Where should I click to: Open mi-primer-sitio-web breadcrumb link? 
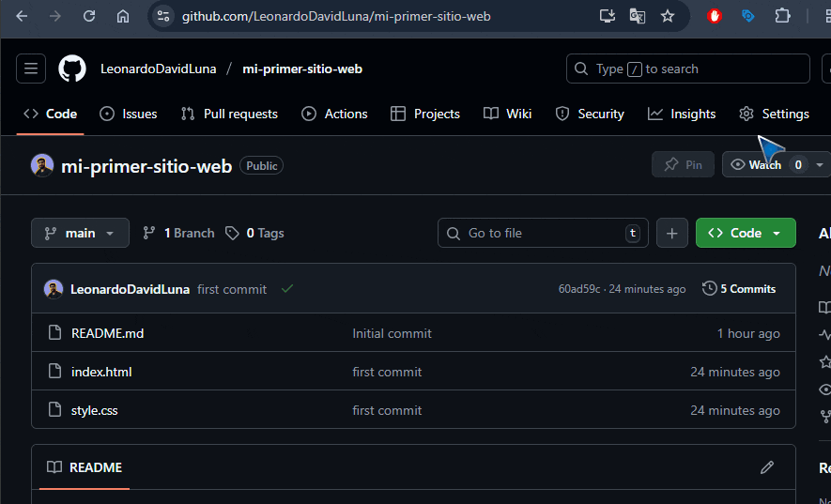[302, 69]
